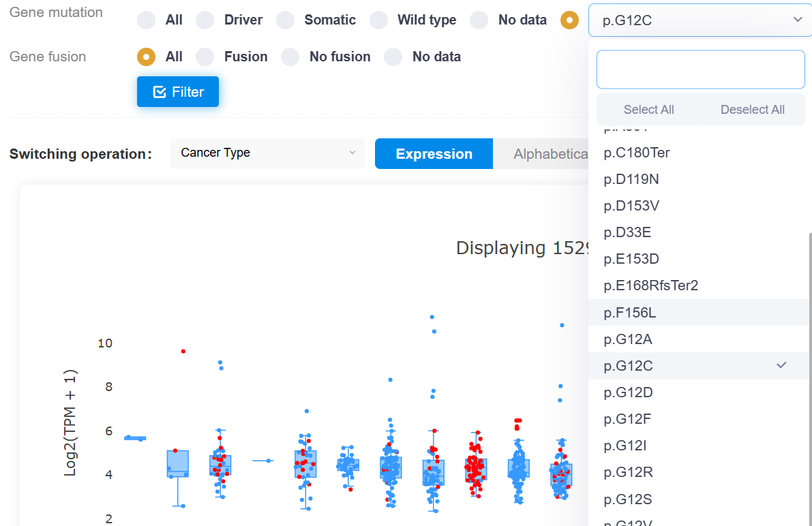Viewport: 812px width, 526px height.
Task: Click Select All in mutation dropdown
Action: pos(648,110)
